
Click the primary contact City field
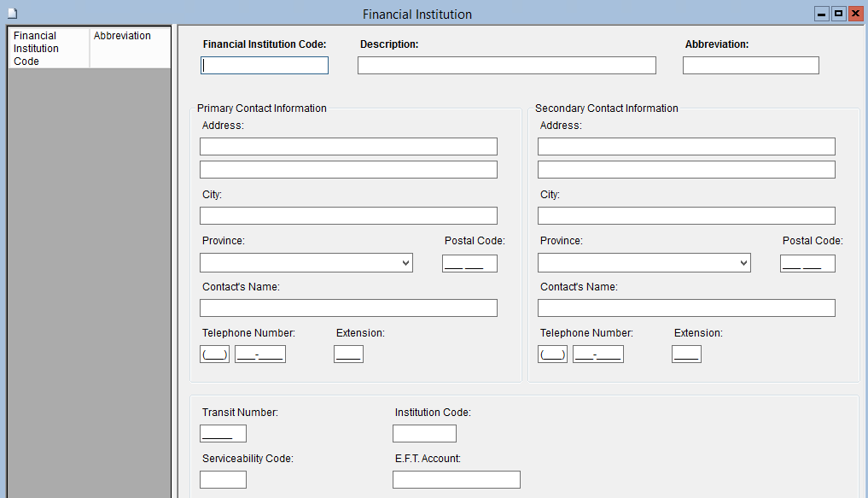click(x=348, y=216)
